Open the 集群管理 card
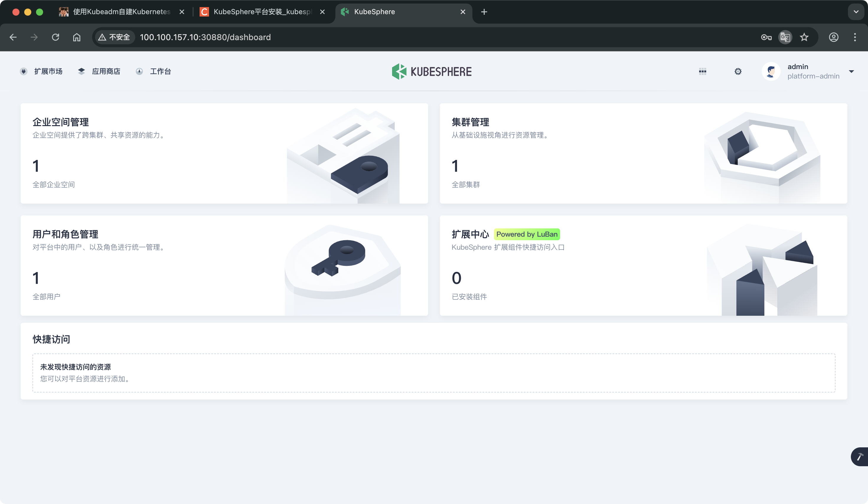Image resolution: width=868 pixels, height=504 pixels. [643, 153]
